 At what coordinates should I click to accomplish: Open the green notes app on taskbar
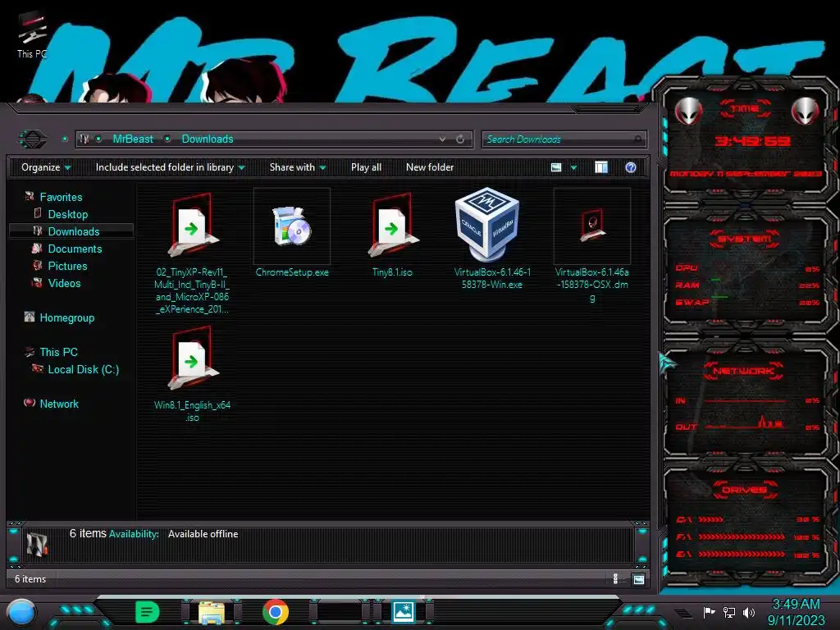[148, 612]
